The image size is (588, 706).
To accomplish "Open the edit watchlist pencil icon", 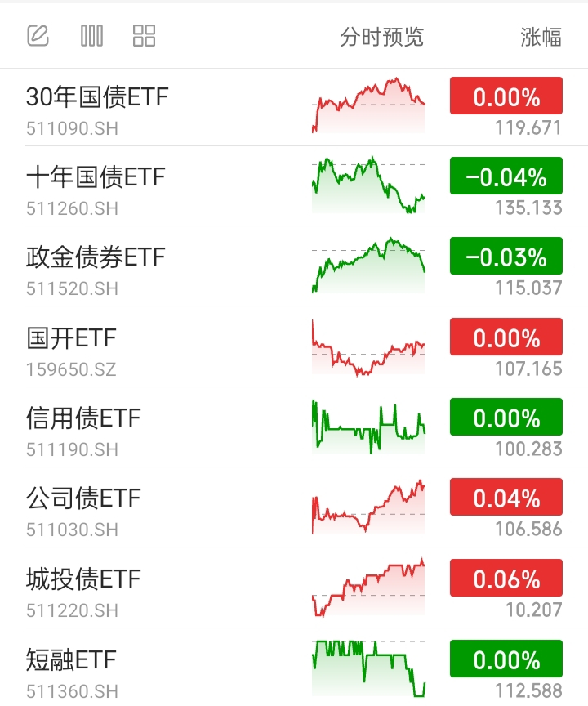I will [38, 36].
